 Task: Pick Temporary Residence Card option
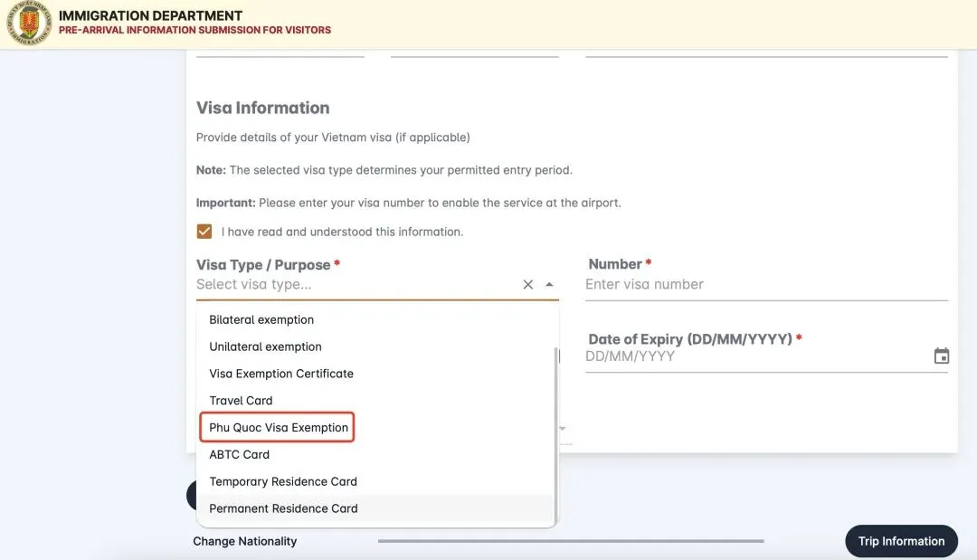click(375, 481)
